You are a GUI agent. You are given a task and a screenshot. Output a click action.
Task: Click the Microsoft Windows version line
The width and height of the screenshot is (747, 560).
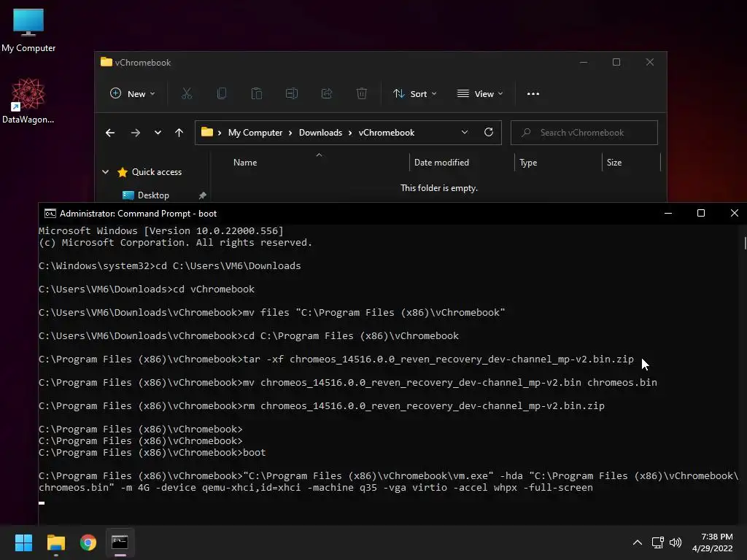161,231
